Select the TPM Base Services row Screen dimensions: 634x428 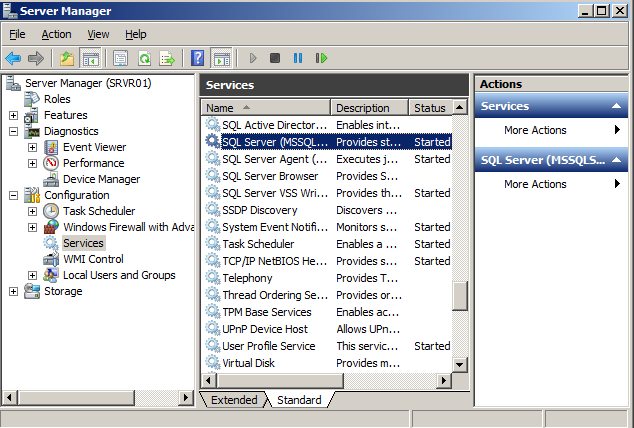pos(327,312)
